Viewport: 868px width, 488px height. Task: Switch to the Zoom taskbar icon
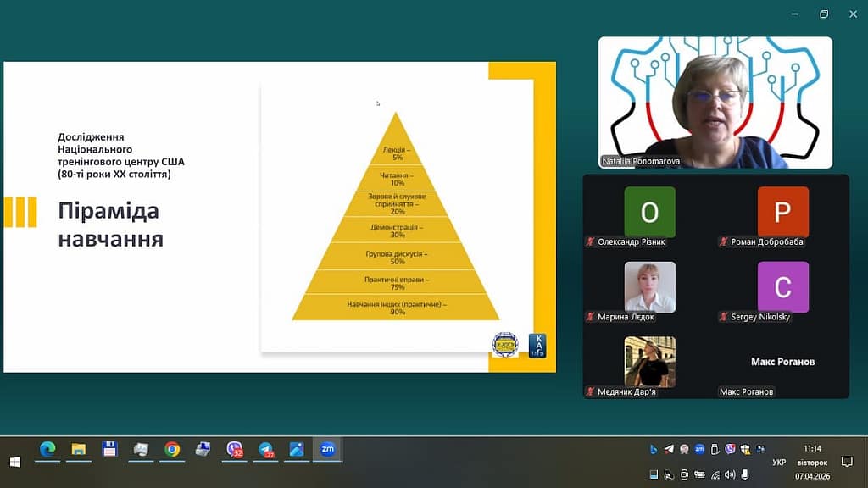(327, 450)
